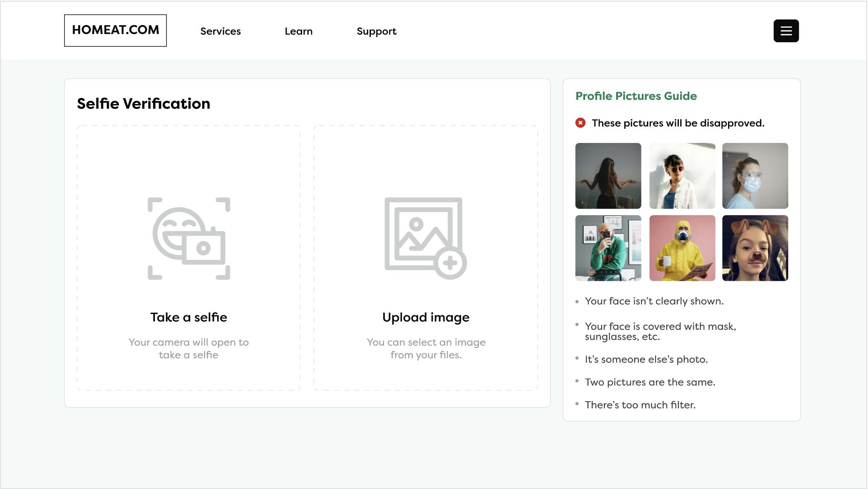Click thumbnail of yellow hazmat suit person
Viewport: 868px width, 489px height.
(682, 248)
